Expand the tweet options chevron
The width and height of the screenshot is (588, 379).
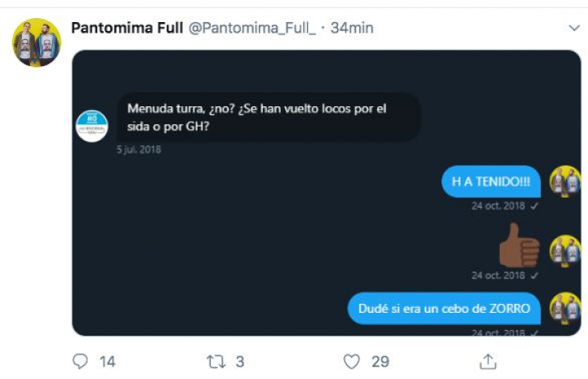click(x=573, y=29)
